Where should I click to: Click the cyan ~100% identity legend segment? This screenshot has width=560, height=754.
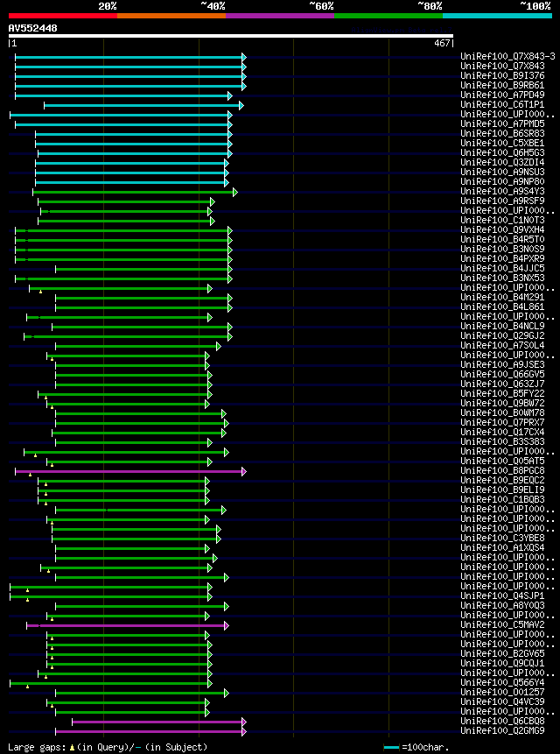[498, 16]
